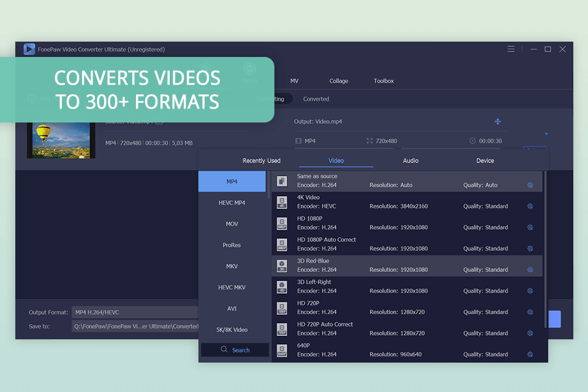This screenshot has width=588, height=392.
Task: Click the FonePaw app logo icon
Action: (29, 49)
